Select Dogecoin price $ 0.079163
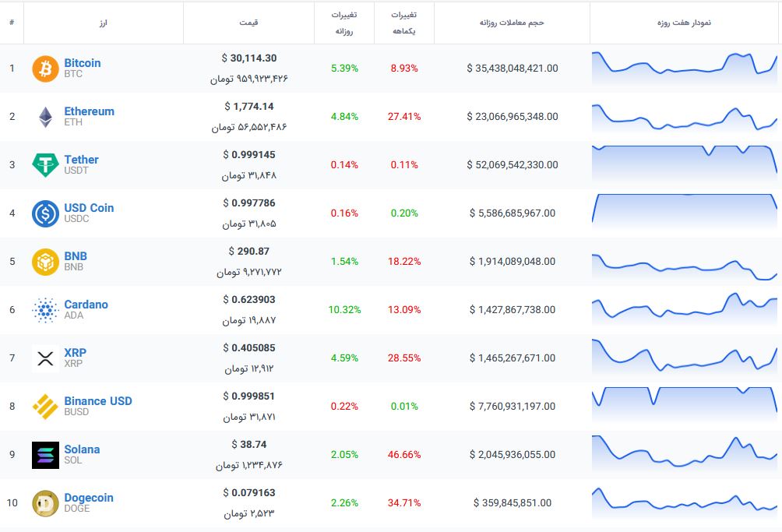782x532 pixels. tap(249, 493)
